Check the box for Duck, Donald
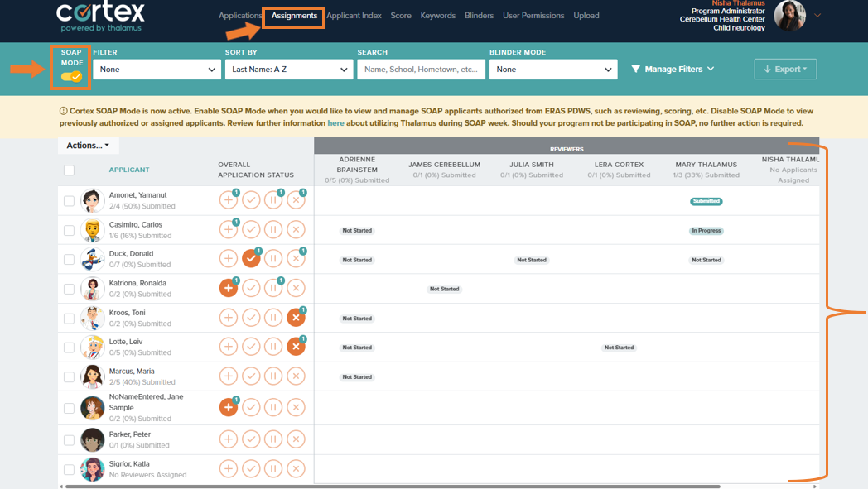The image size is (868, 489). pyautogui.click(x=69, y=259)
